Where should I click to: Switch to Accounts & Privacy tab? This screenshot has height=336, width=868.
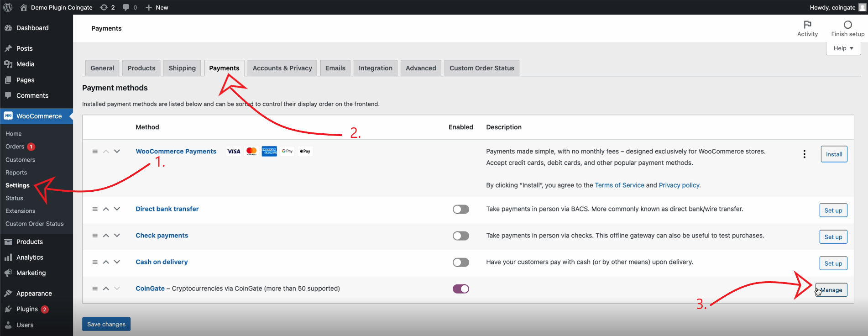(282, 68)
